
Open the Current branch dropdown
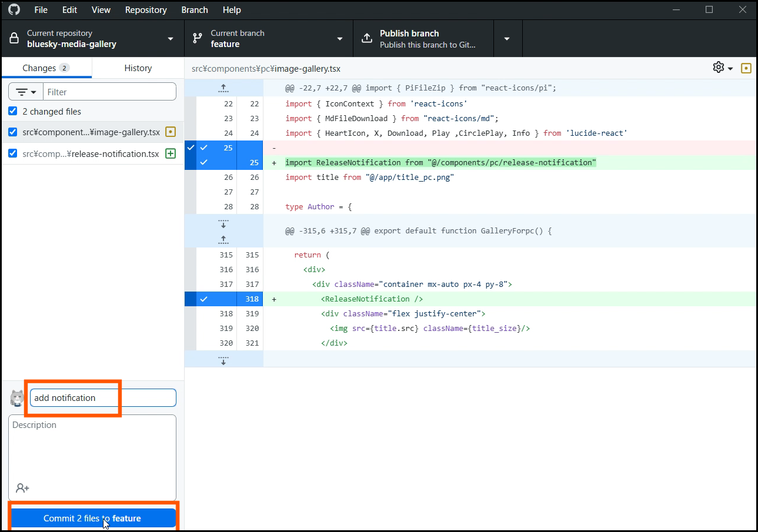coord(268,39)
